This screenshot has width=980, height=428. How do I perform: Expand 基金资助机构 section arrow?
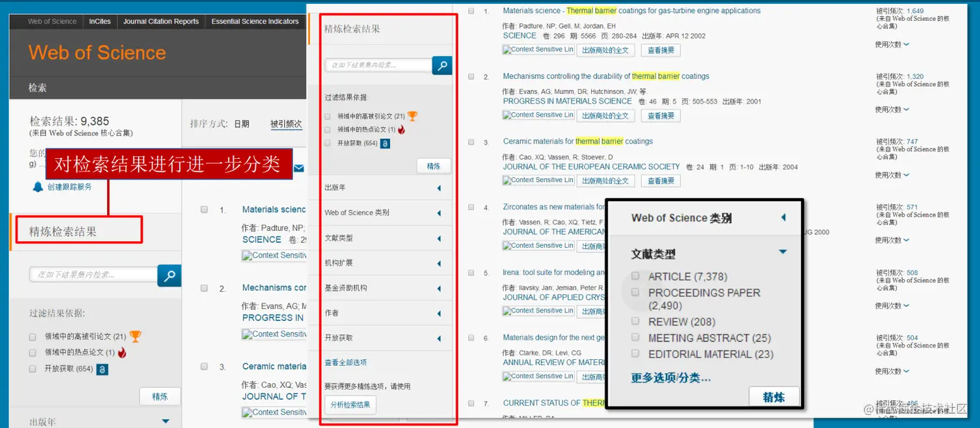pyautogui.click(x=439, y=289)
